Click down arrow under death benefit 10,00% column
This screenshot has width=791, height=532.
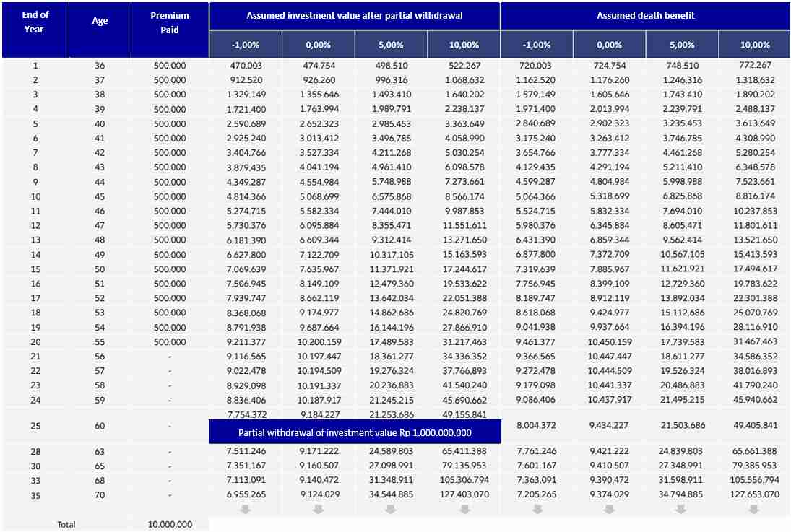(755, 509)
